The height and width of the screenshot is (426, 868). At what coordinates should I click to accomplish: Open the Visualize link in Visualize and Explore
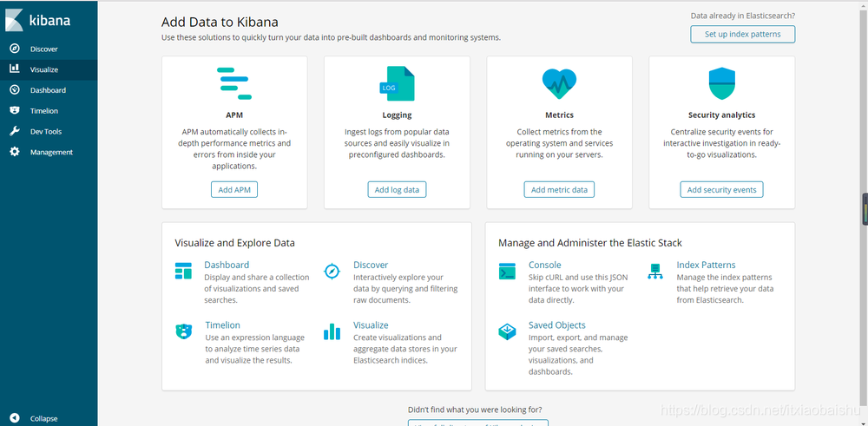[x=371, y=324]
